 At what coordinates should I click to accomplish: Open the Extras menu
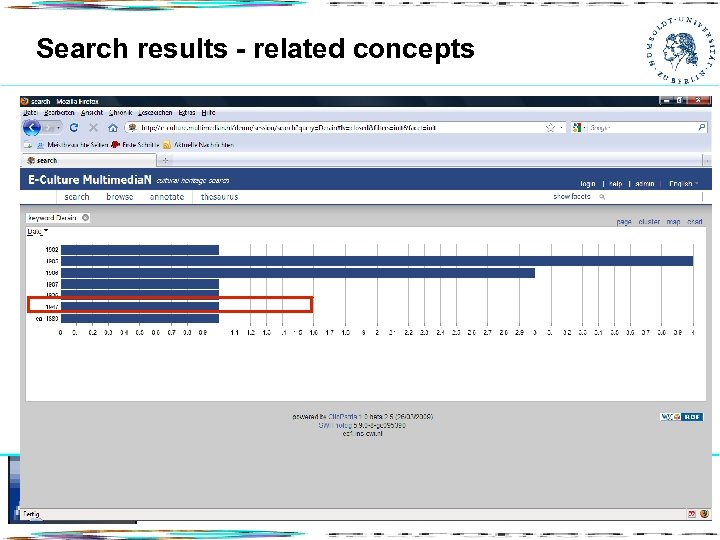187,112
